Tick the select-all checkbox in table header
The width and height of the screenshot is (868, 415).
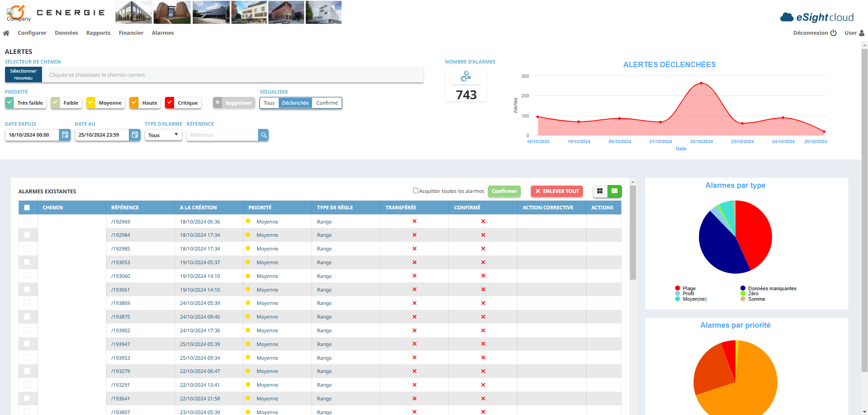[x=27, y=207]
